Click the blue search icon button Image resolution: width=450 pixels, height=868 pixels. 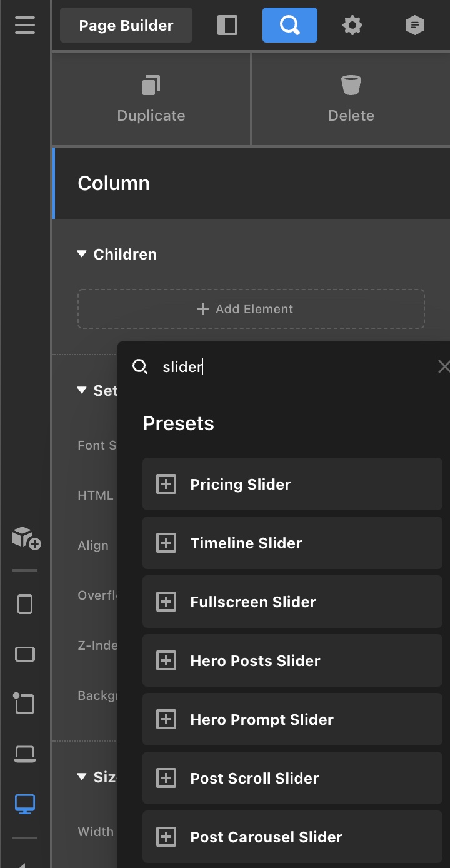tap(289, 25)
